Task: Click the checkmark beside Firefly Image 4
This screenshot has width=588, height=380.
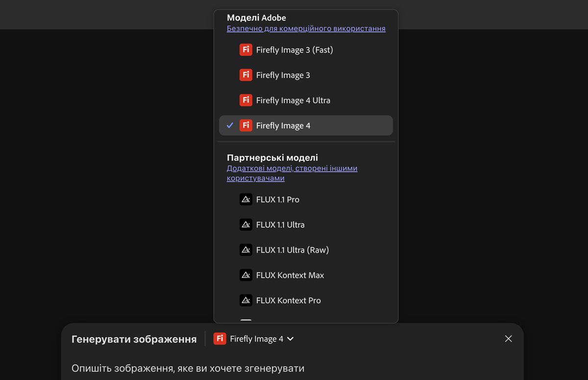Action: click(x=230, y=126)
